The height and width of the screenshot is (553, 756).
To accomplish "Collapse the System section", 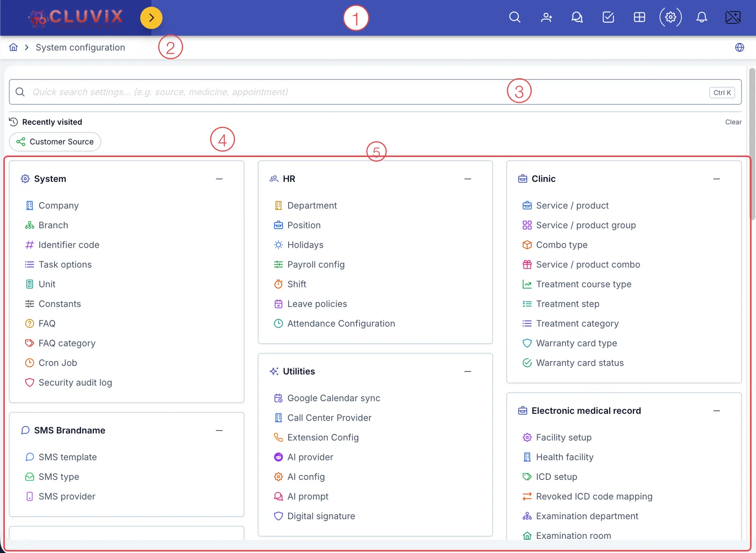I will [219, 179].
